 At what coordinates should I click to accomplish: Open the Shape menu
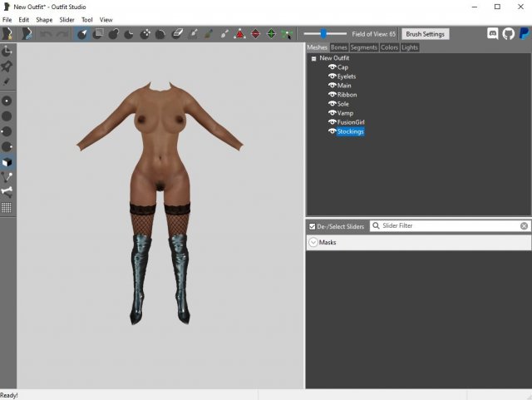(x=44, y=19)
